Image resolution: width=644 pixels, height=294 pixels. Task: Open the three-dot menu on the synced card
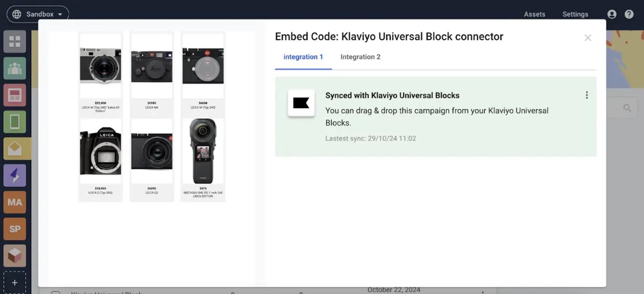pyautogui.click(x=587, y=95)
